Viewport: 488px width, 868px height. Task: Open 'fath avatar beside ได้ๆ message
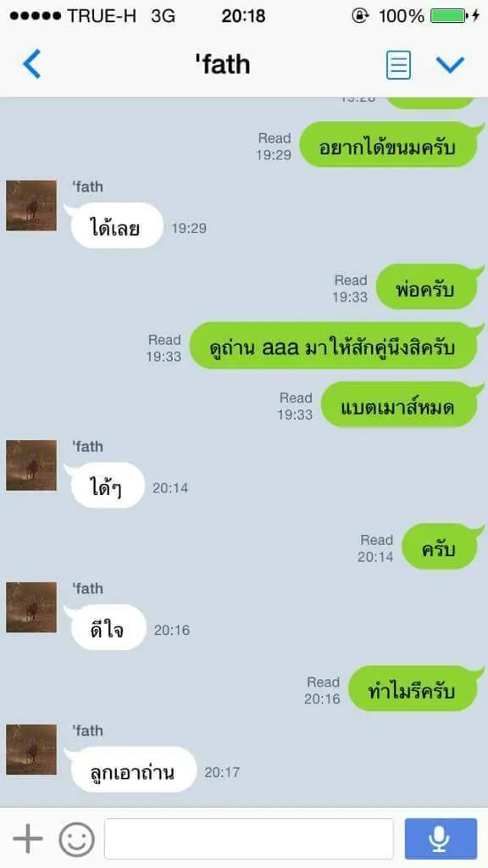coord(31,465)
